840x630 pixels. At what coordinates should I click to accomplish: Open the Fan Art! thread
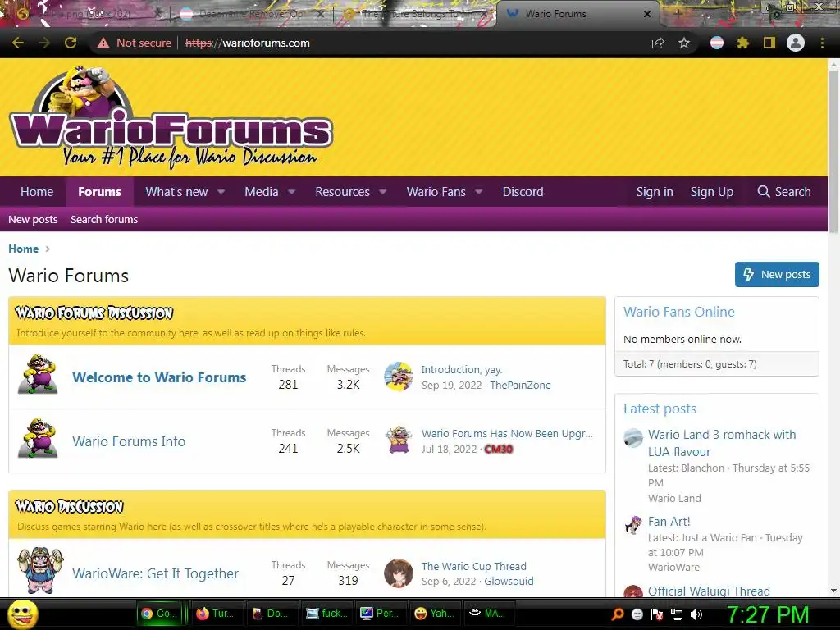(669, 521)
